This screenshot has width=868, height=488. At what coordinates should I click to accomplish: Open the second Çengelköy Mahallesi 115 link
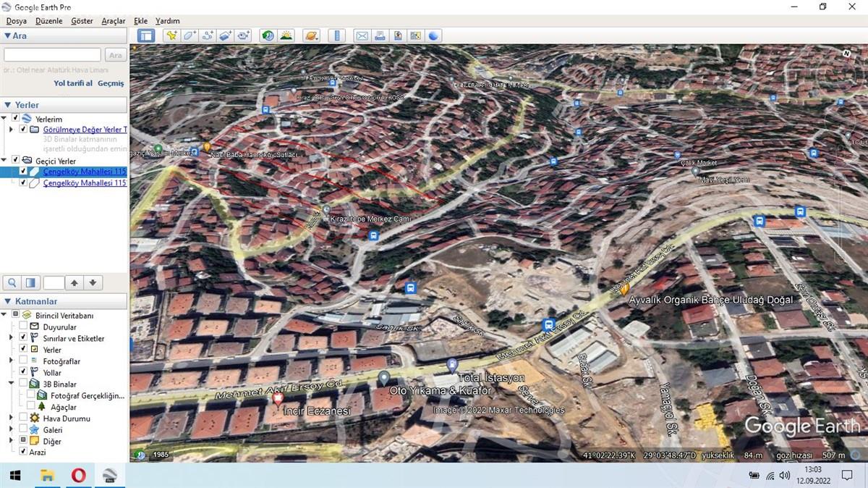click(85, 183)
